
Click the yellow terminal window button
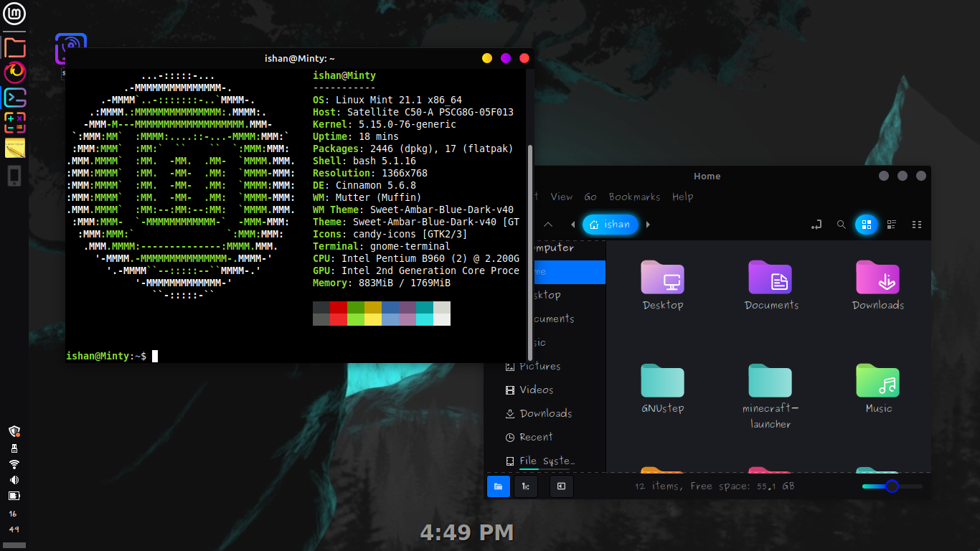click(487, 58)
